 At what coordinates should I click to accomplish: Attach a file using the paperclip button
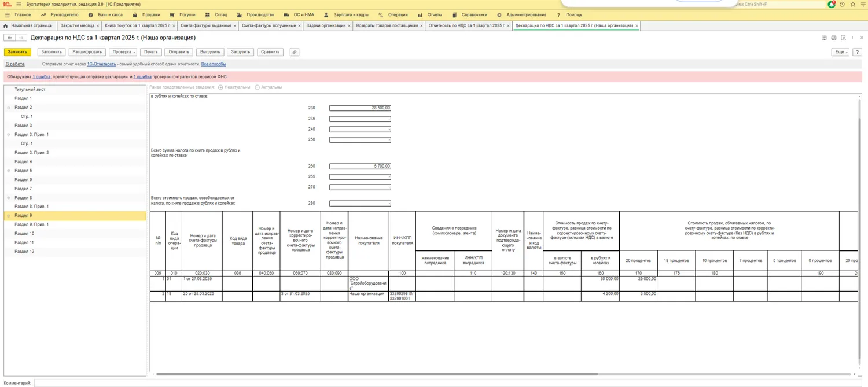point(294,52)
